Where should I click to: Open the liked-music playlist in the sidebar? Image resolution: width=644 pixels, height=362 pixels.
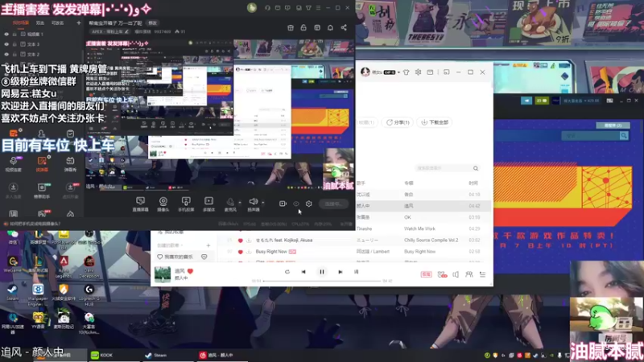point(183,257)
